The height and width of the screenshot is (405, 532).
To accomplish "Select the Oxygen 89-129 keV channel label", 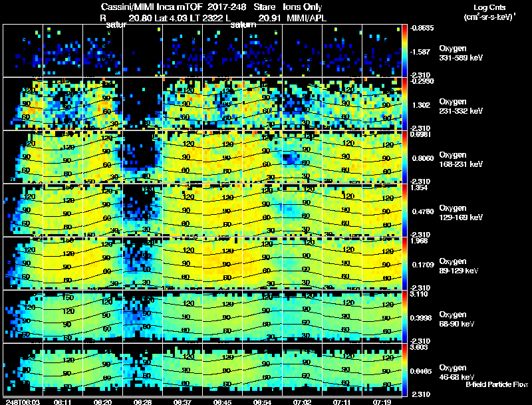I will pyautogui.click(x=458, y=266).
